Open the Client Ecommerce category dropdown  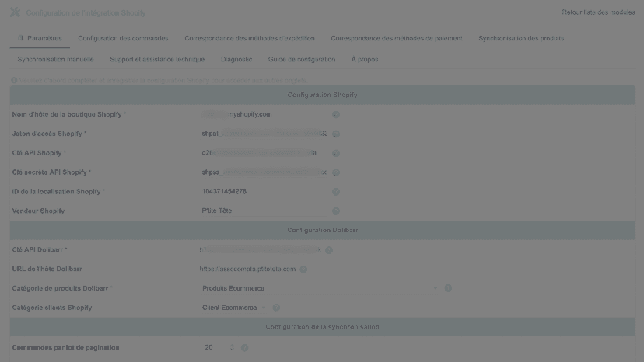pos(234,308)
